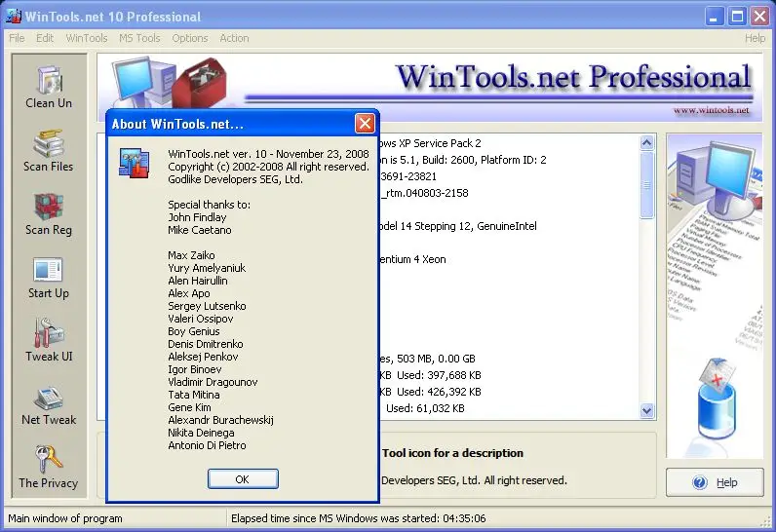Click the 'Used: 426,392 KB' value

(439, 392)
